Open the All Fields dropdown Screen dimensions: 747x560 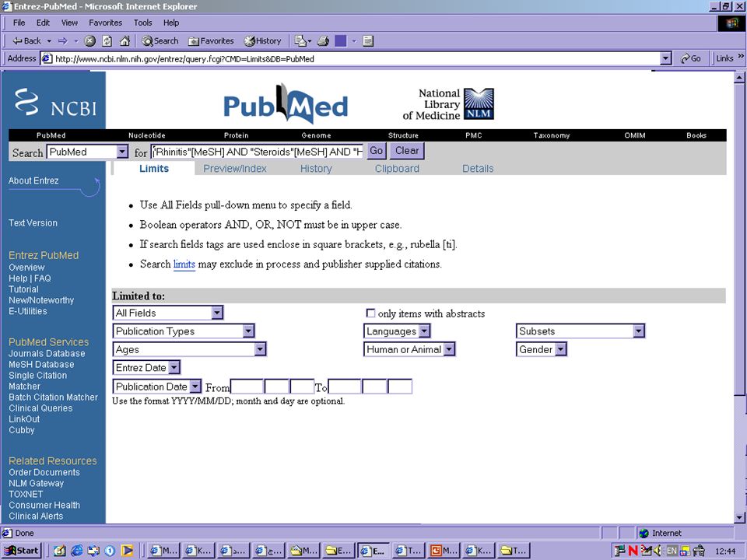pos(168,313)
